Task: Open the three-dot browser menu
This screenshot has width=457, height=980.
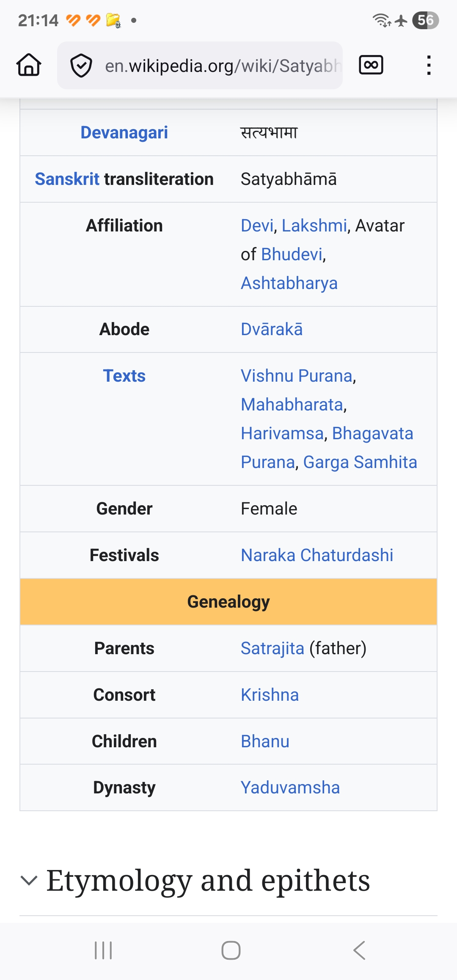Action: coord(429,65)
